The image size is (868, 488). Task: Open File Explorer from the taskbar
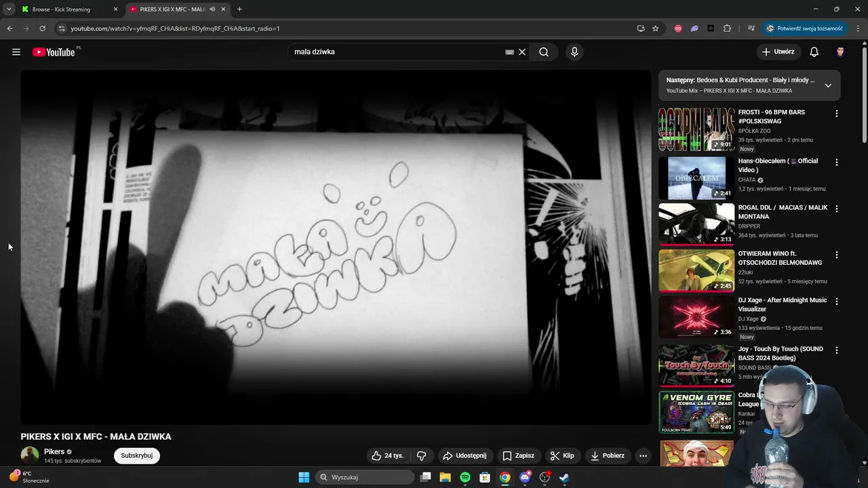click(x=445, y=477)
